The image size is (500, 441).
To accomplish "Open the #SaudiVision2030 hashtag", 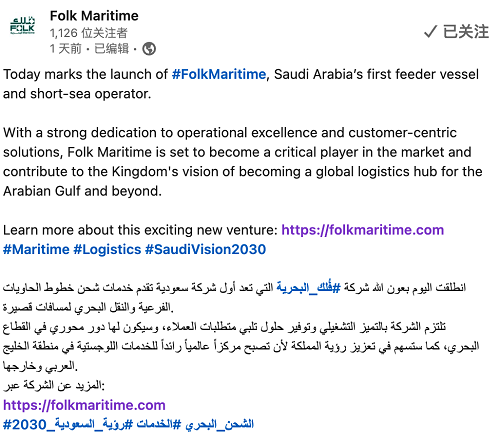I will [x=206, y=249].
